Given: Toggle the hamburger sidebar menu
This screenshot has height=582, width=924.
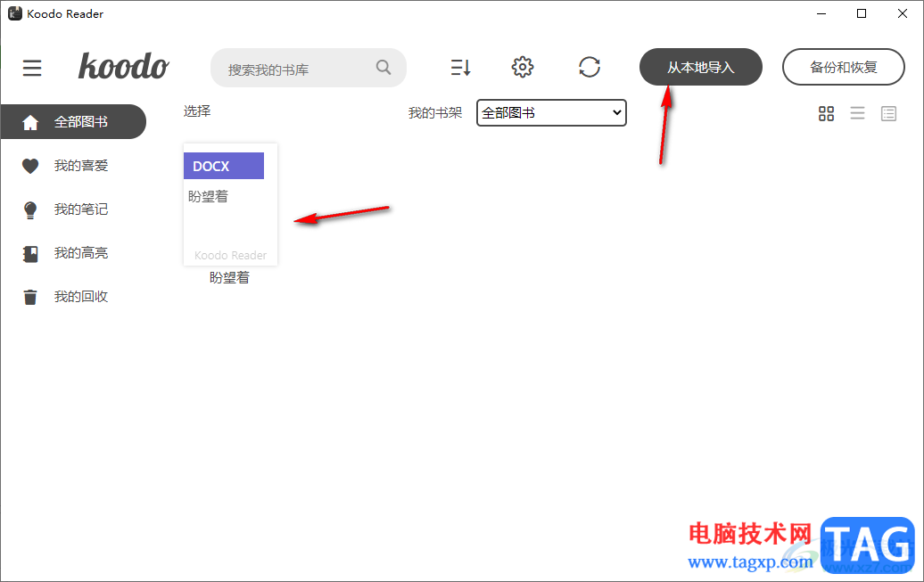Looking at the screenshot, I should (x=32, y=68).
